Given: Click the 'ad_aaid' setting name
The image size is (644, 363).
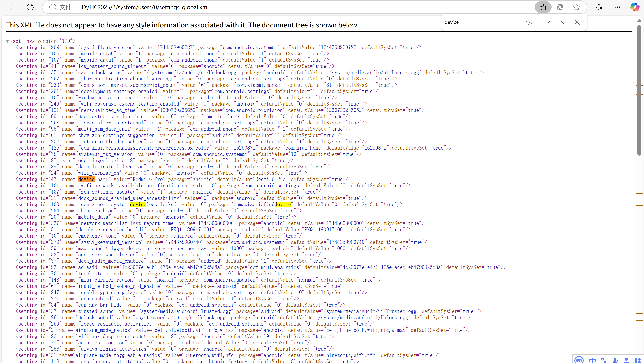Looking at the screenshot, I should [x=88, y=267].
